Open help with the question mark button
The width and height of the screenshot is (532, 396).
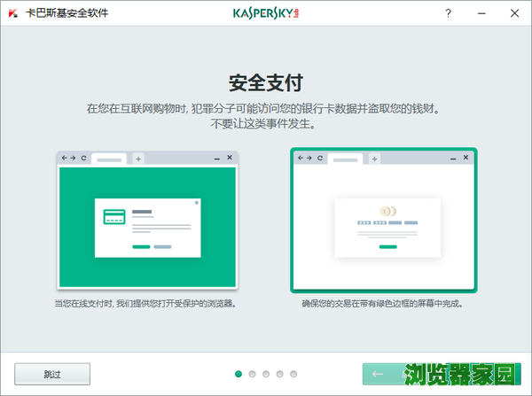click(450, 15)
